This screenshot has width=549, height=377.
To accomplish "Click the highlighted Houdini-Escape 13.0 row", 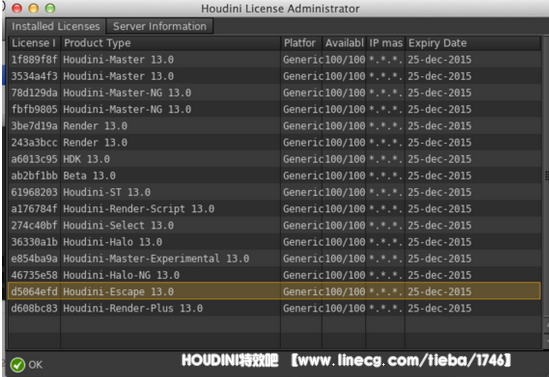I will tap(274, 291).
